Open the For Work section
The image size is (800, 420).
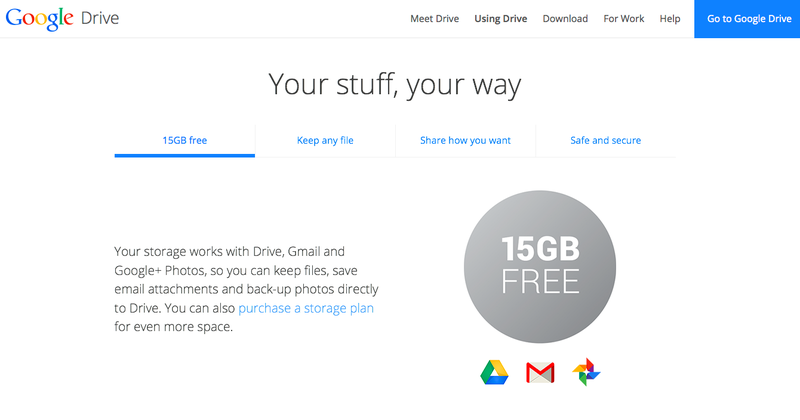click(x=623, y=19)
